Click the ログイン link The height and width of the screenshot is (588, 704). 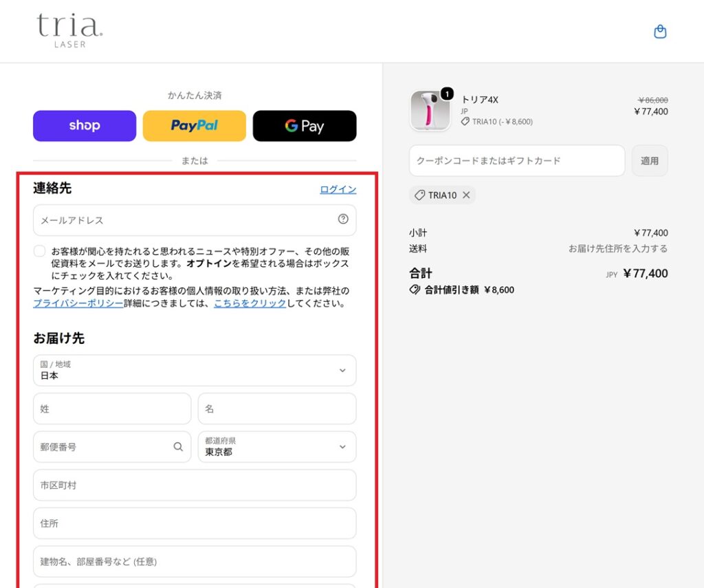[x=338, y=189]
